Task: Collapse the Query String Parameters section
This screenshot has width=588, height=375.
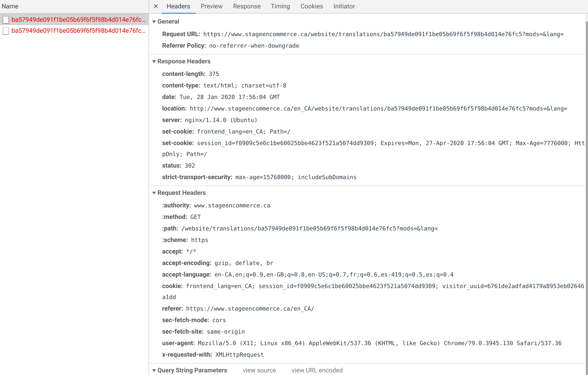Action: click(x=154, y=371)
